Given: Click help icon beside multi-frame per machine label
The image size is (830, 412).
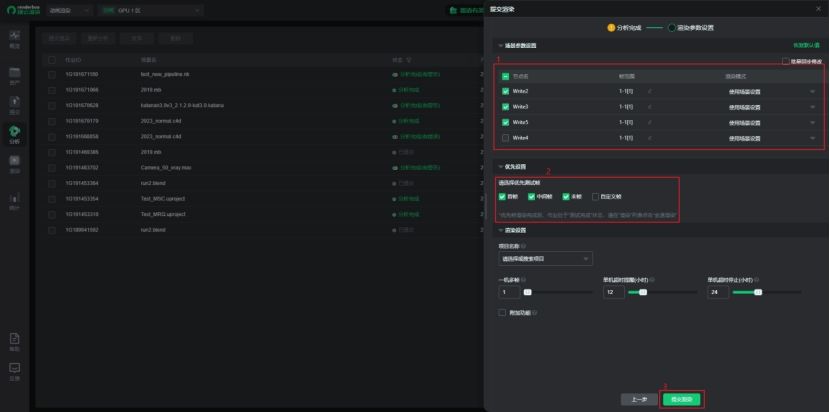Looking at the screenshot, I should [x=524, y=280].
